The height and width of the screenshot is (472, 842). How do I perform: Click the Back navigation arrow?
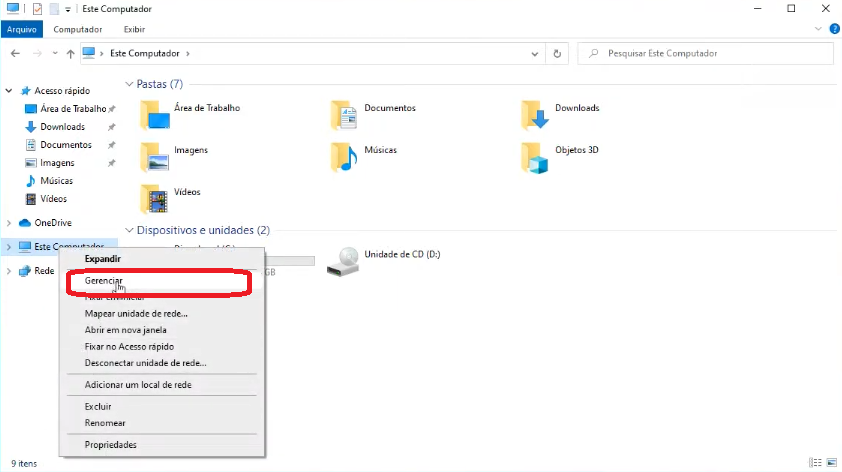click(15, 53)
